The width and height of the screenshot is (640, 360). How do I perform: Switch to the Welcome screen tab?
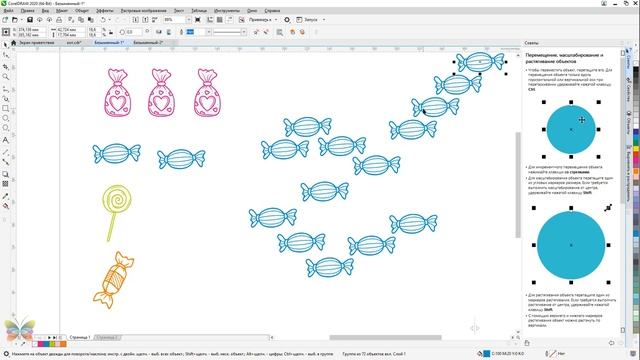pos(36,42)
